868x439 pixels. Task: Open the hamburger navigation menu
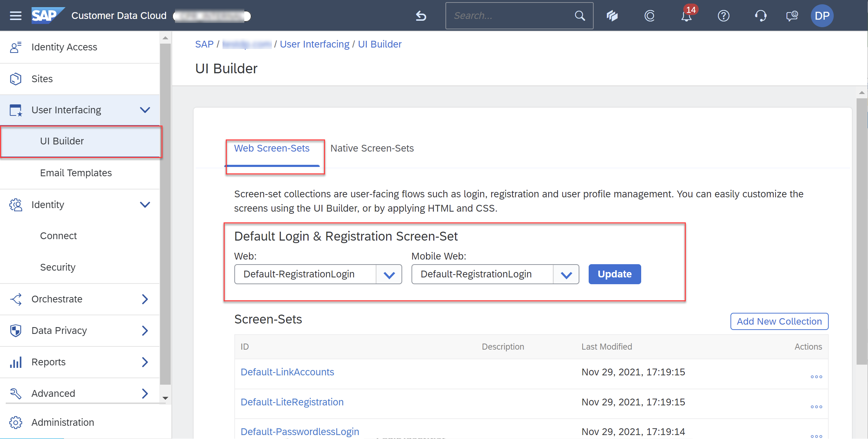point(15,16)
